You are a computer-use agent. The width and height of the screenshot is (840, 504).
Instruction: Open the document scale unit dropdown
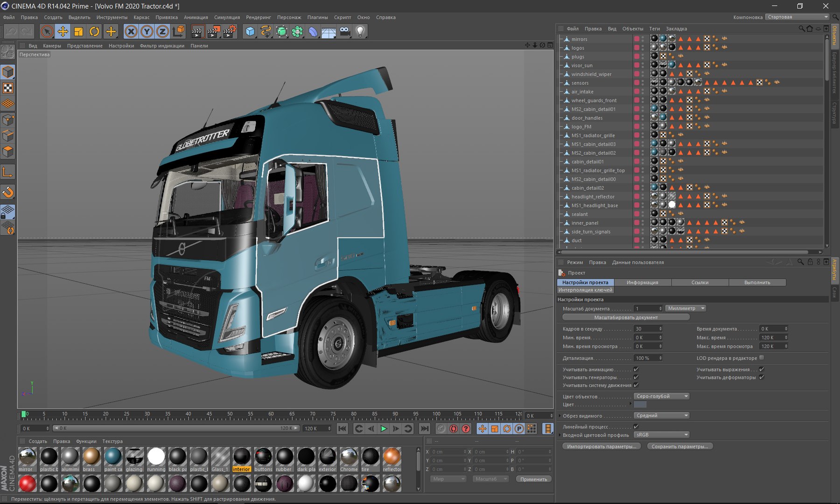pos(686,308)
